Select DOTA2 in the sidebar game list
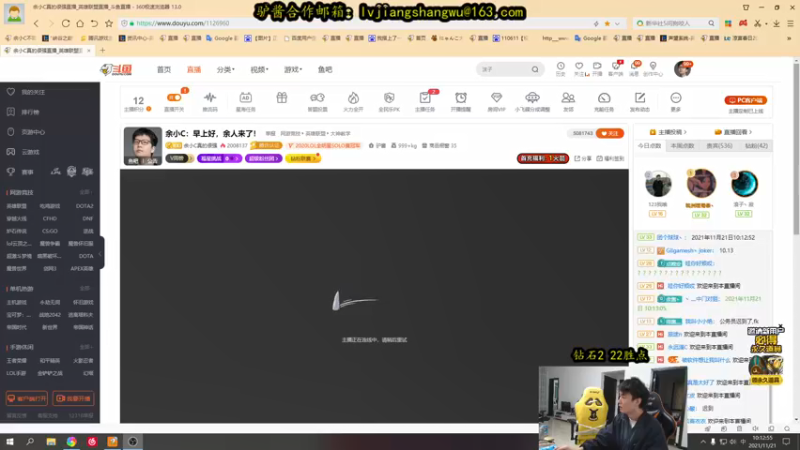The width and height of the screenshot is (800, 450). (84, 206)
